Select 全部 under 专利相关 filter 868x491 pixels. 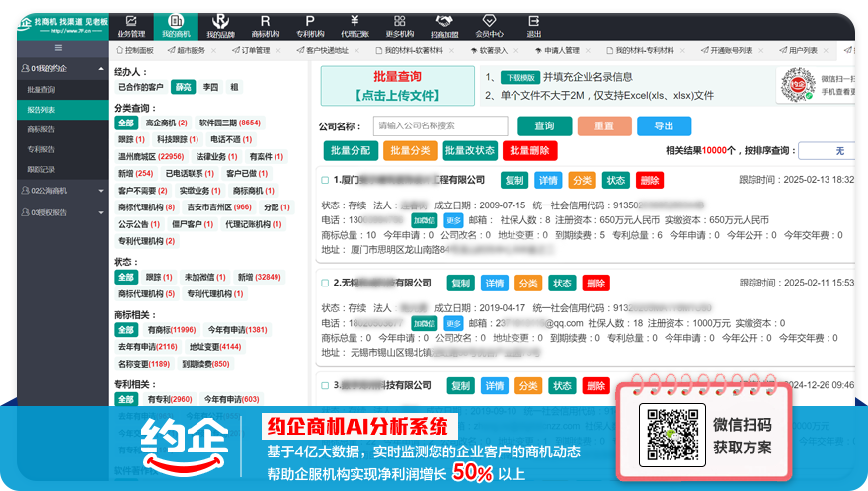[x=125, y=399]
